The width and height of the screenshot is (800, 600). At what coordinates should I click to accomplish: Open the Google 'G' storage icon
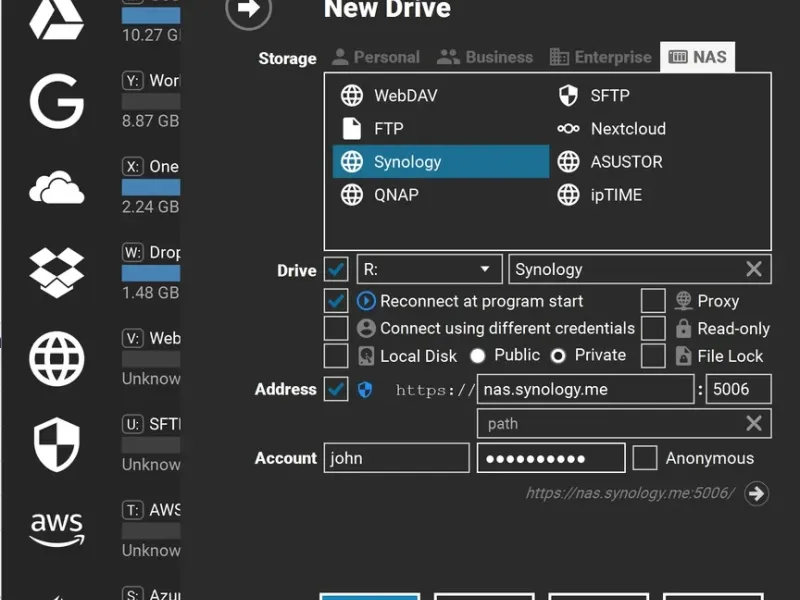point(57,101)
